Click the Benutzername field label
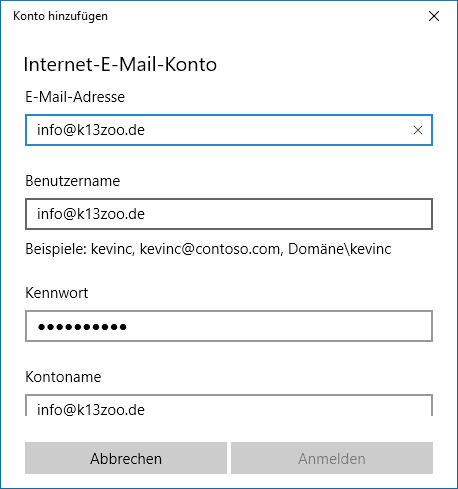 [x=73, y=181]
